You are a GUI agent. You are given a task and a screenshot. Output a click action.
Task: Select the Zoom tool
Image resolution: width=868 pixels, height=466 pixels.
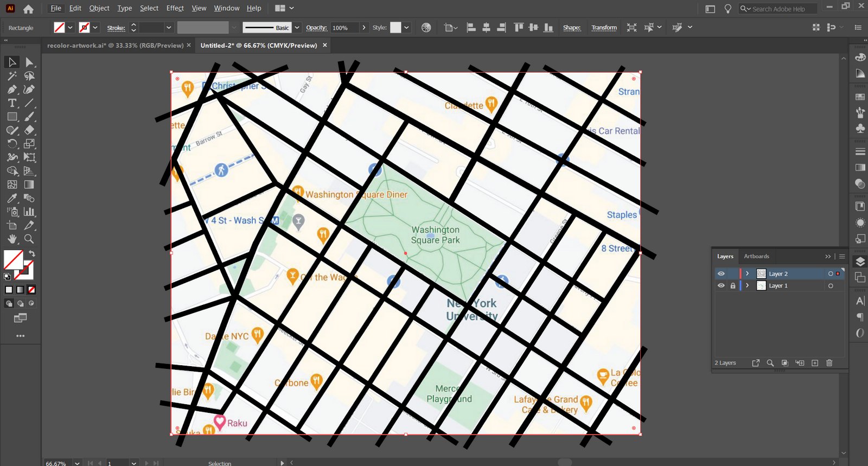(x=29, y=239)
